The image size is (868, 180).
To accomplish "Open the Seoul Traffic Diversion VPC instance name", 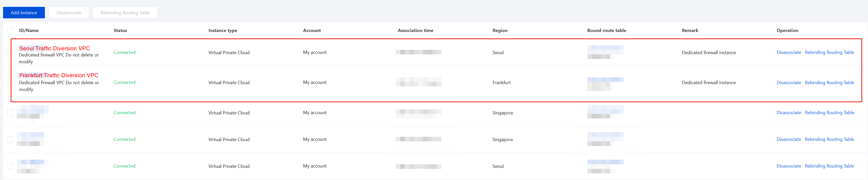I will pos(55,48).
